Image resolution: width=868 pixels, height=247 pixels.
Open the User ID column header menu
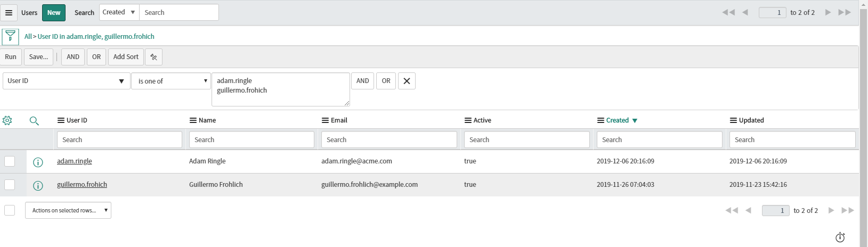tap(61, 120)
